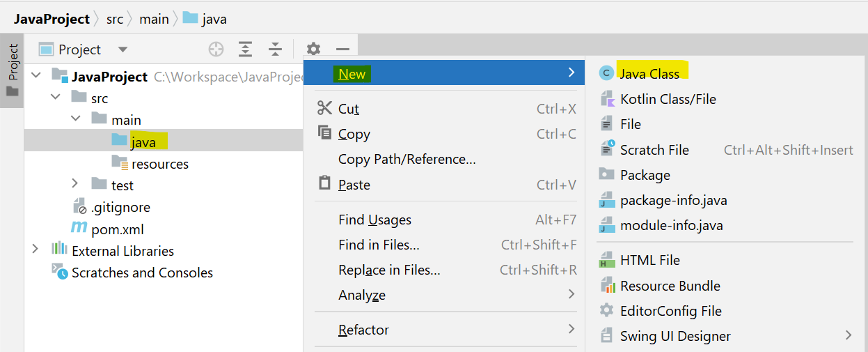The width and height of the screenshot is (868, 352).
Task: Collapse the JavaProject root node
Action: pos(35,77)
